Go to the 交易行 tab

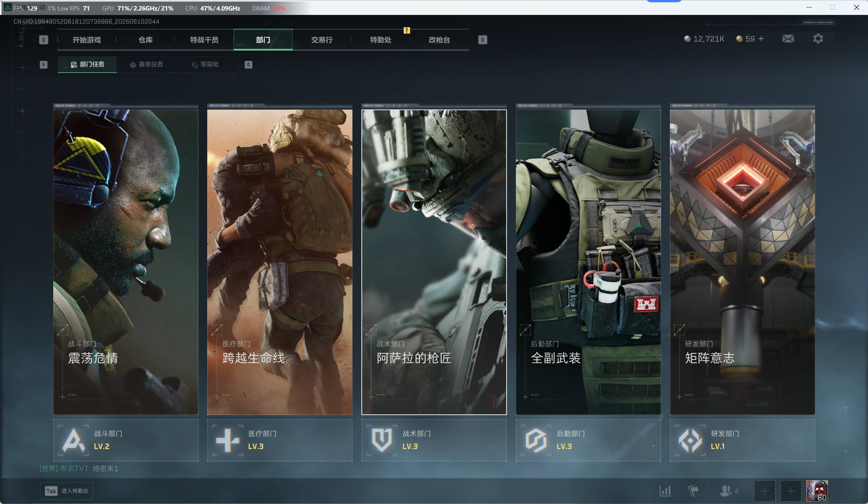click(x=322, y=40)
